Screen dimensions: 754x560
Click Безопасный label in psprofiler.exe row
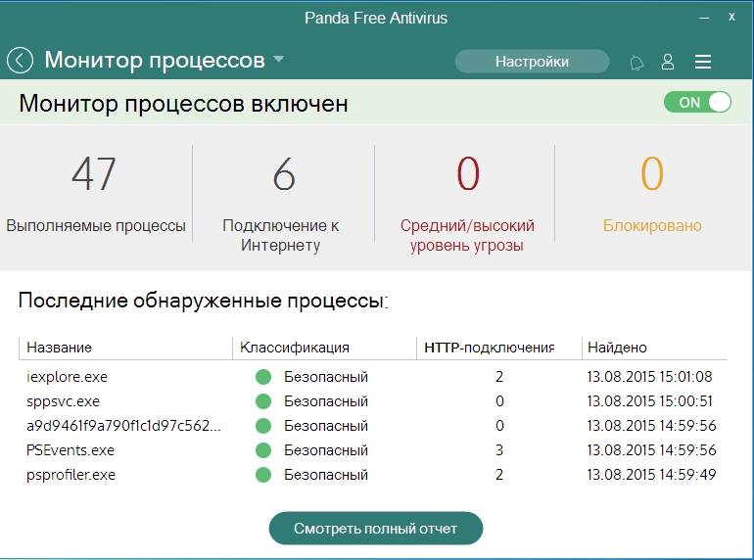(326, 475)
